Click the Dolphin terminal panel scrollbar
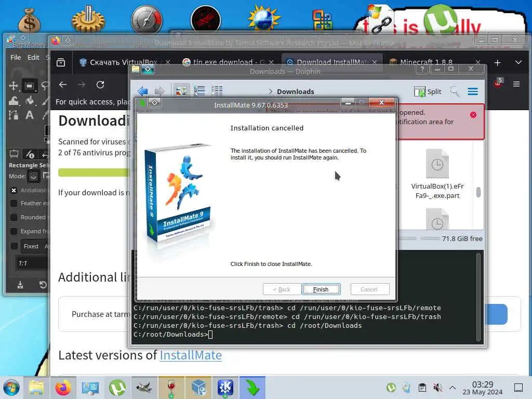This screenshot has height=399, width=532. point(478,297)
